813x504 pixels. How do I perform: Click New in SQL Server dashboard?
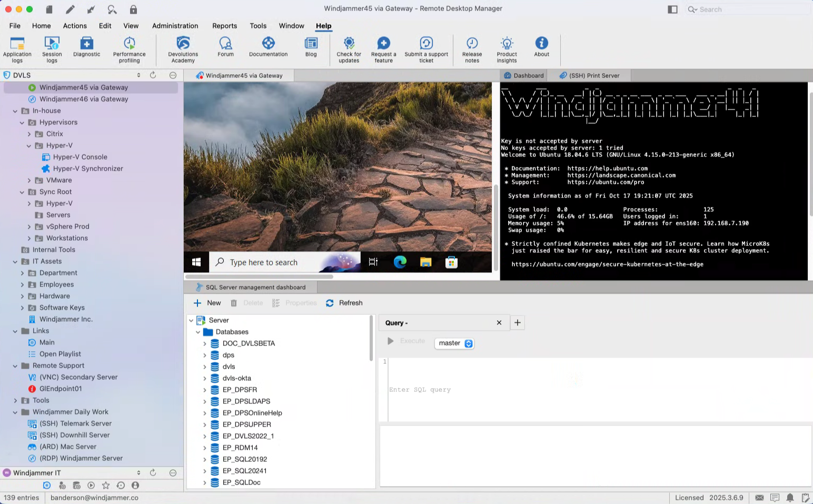point(207,303)
